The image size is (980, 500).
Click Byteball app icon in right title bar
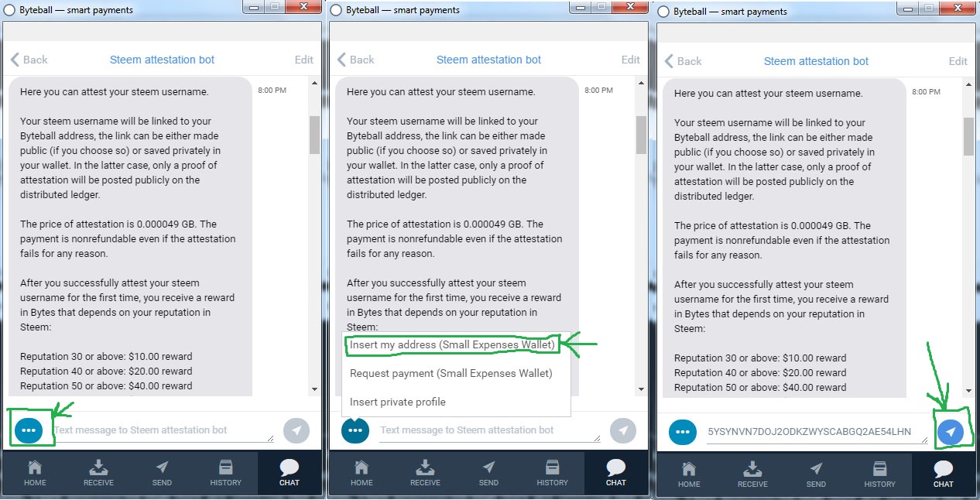(x=664, y=12)
